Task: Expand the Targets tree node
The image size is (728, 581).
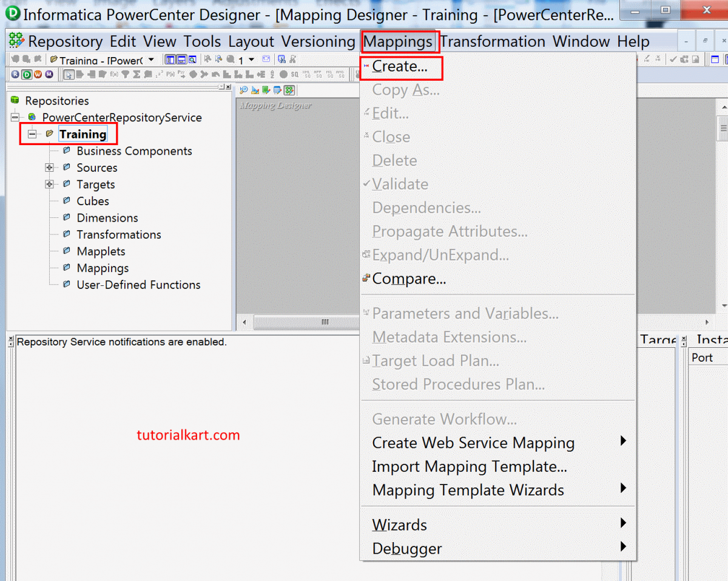Action: [x=50, y=184]
